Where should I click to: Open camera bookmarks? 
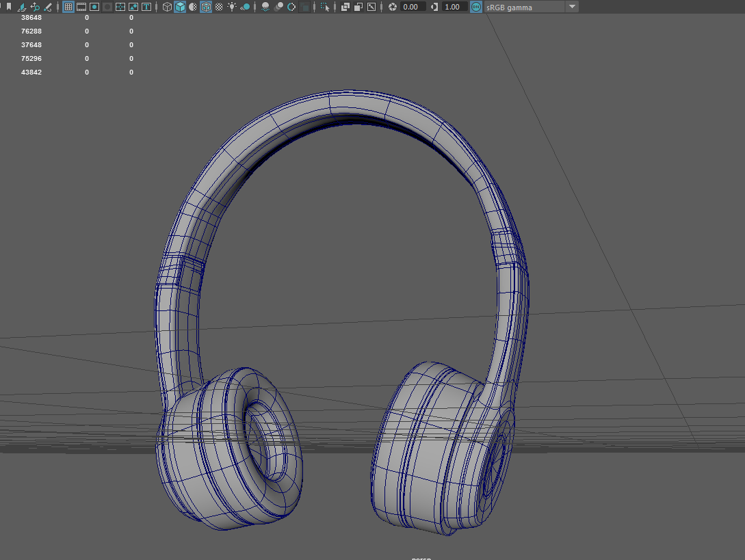(x=9, y=7)
